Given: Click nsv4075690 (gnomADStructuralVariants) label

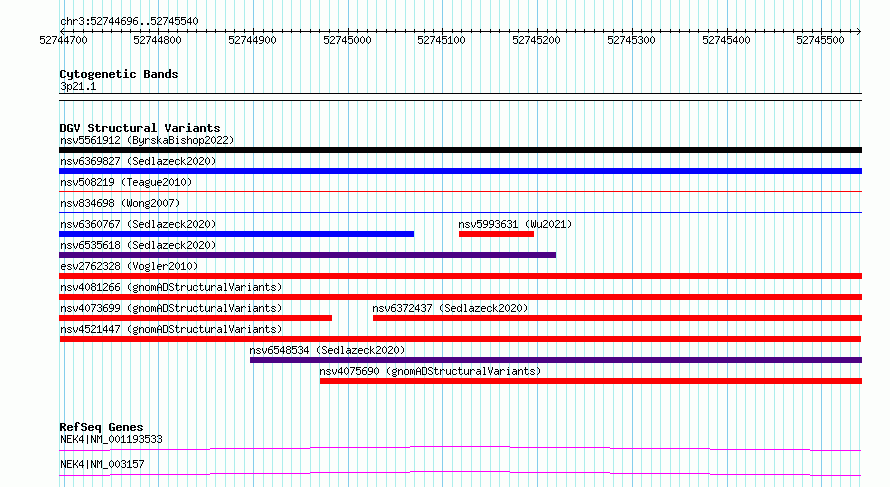Looking at the screenshot, I should [x=430, y=371].
